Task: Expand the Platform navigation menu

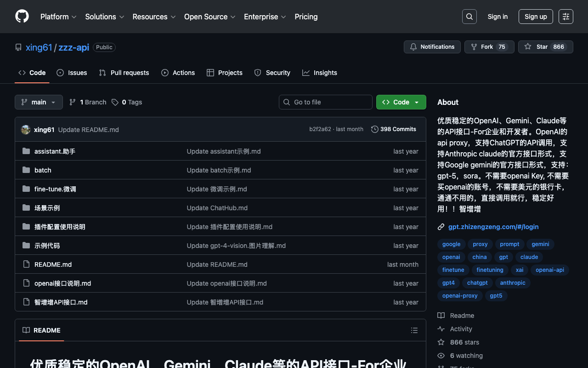Action: click(58, 17)
